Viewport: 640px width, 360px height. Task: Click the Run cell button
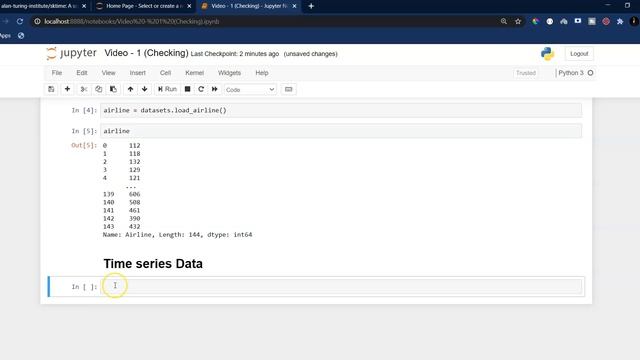tap(167, 89)
